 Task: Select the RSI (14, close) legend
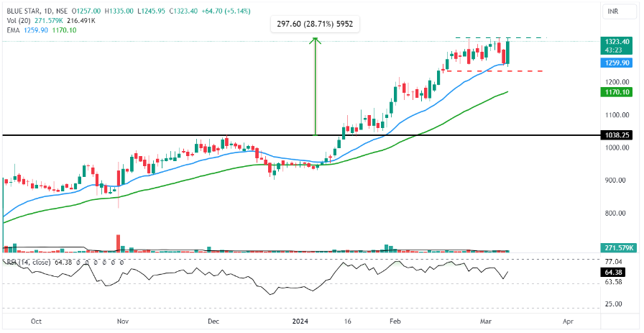29,263
